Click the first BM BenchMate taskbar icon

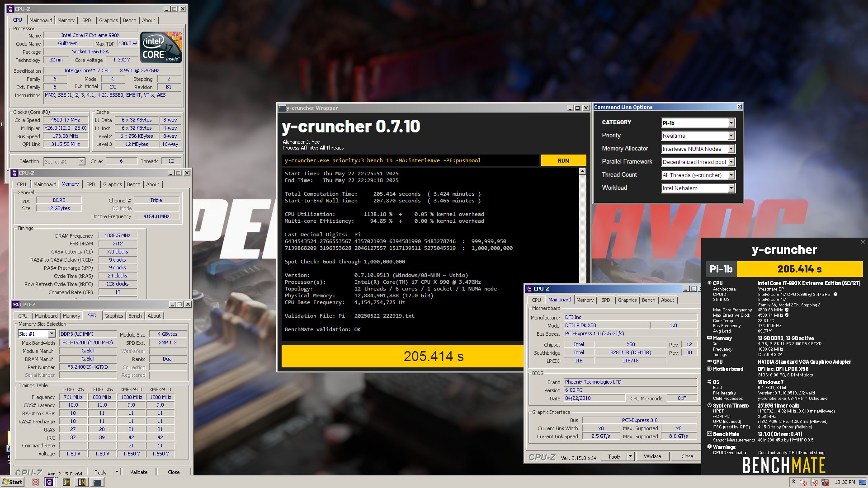pos(66,482)
